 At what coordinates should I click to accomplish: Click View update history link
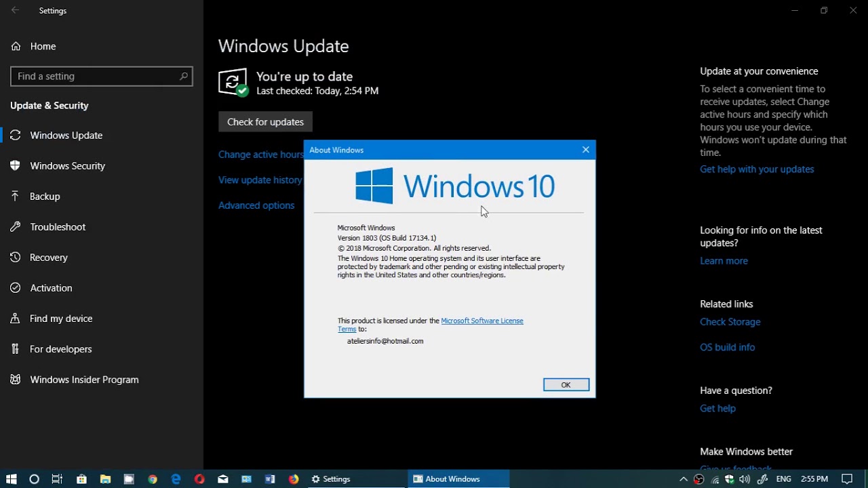click(260, 180)
